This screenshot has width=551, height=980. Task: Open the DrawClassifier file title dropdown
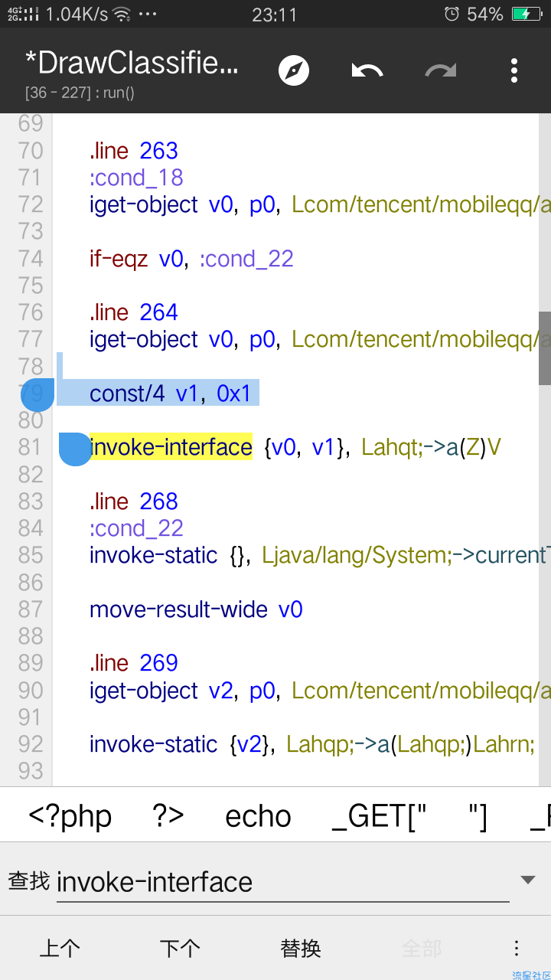132,62
